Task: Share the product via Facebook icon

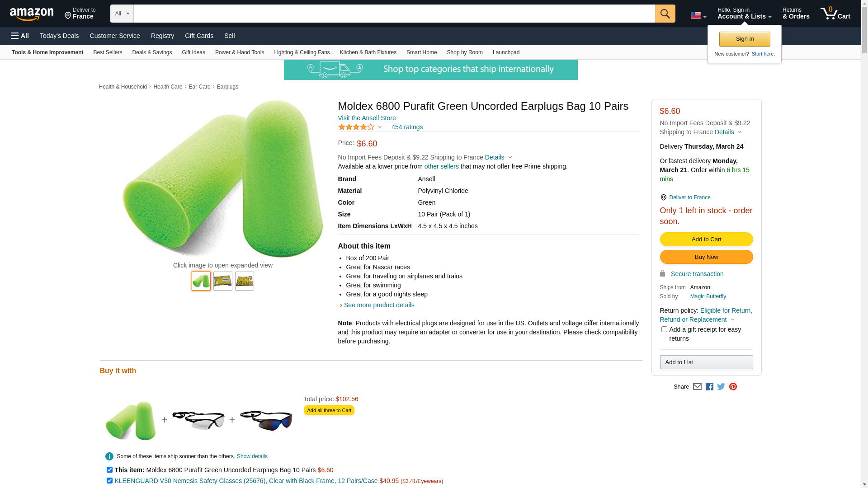Action: 709,387
